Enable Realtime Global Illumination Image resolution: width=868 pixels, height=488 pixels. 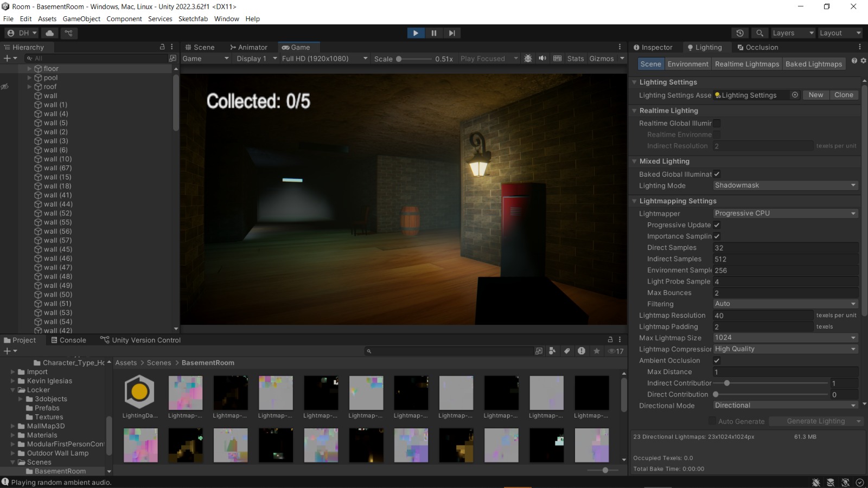click(x=717, y=123)
